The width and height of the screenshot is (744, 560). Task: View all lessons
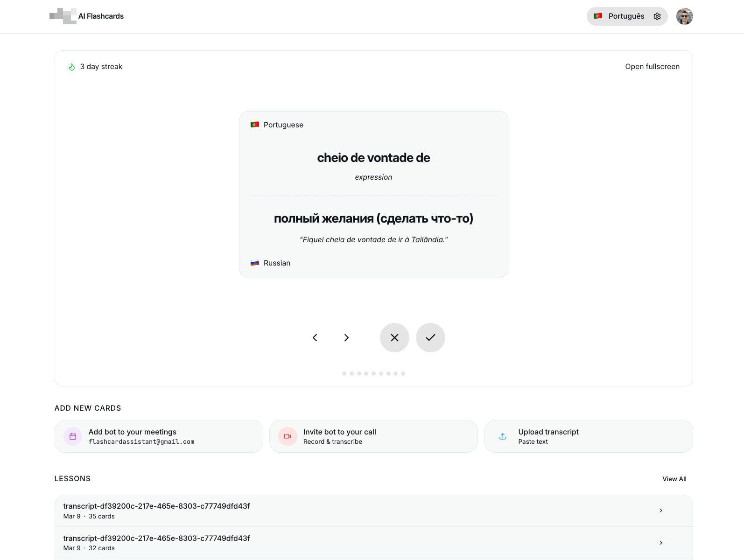tap(674, 479)
